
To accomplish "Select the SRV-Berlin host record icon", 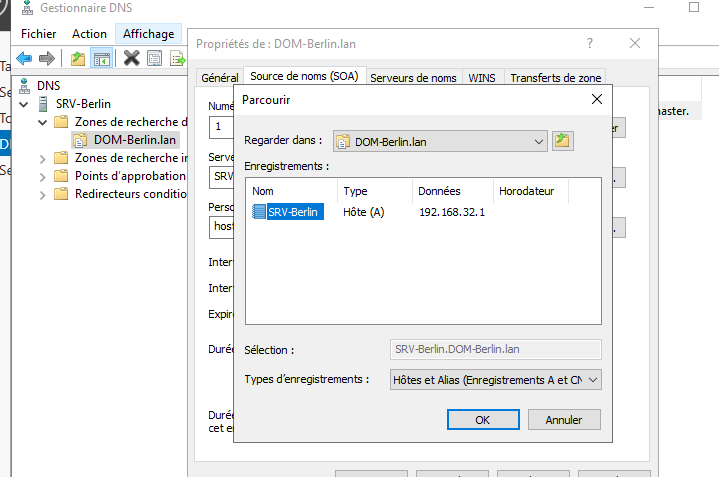I will [259, 212].
